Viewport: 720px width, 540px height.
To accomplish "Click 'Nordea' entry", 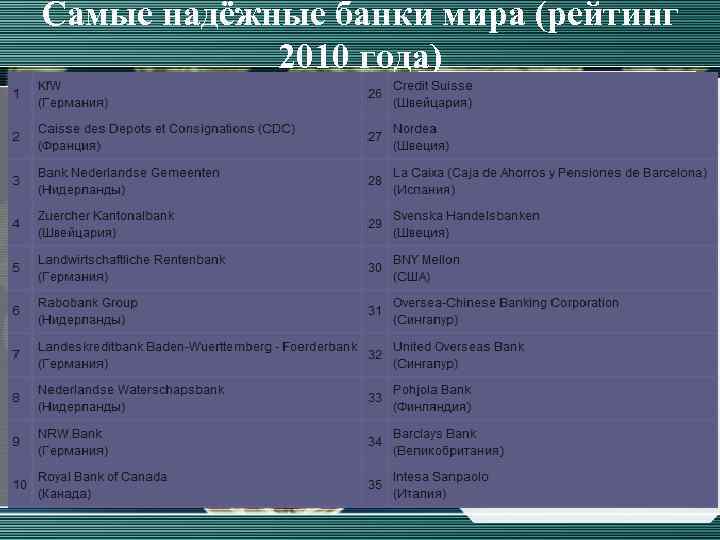I will (415, 129).
